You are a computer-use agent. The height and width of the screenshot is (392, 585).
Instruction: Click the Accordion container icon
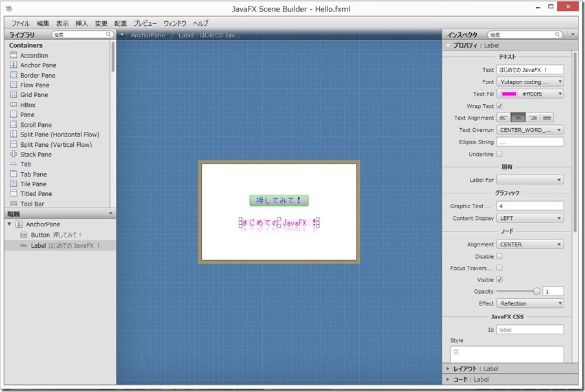[14, 55]
